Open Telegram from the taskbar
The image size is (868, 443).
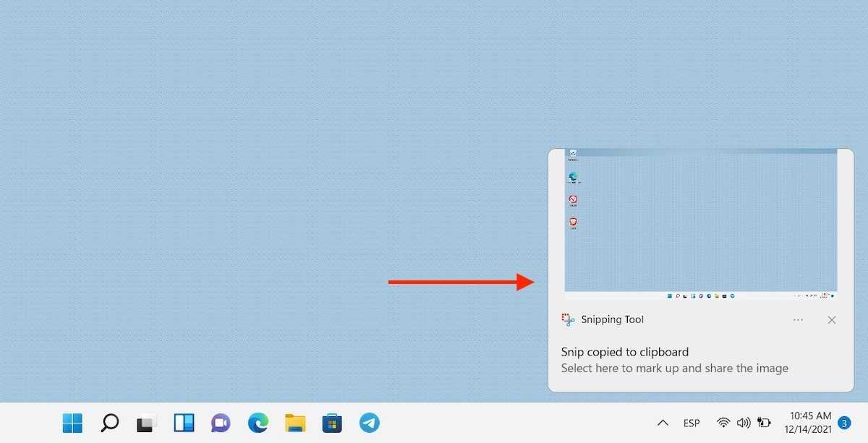(x=370, y=423)
